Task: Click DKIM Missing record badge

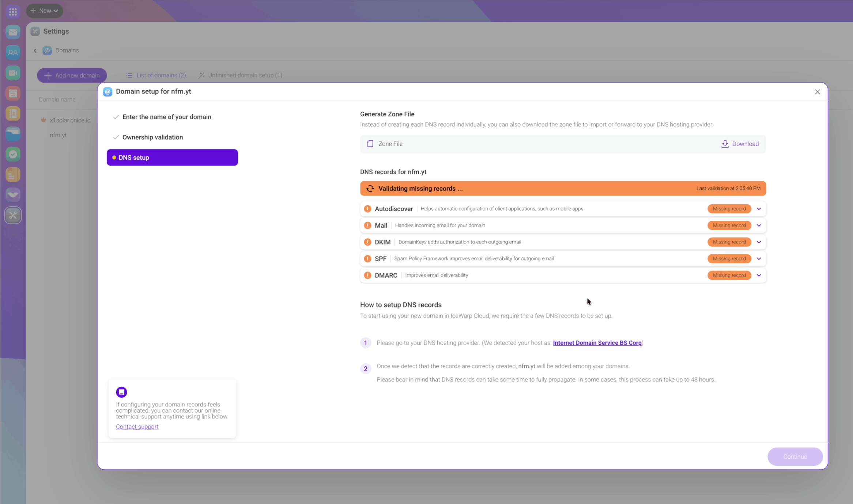Action: point(729,242)
